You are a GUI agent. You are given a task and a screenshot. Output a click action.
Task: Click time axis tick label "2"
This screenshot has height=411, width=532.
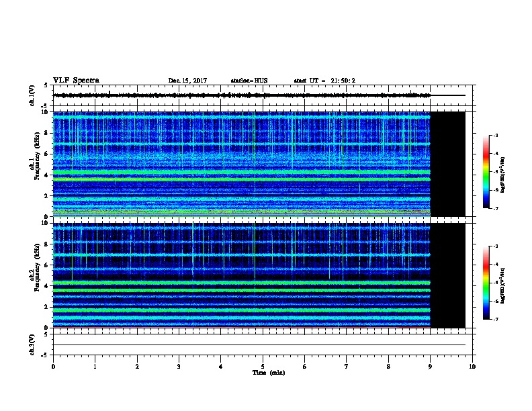coord(137,367)
